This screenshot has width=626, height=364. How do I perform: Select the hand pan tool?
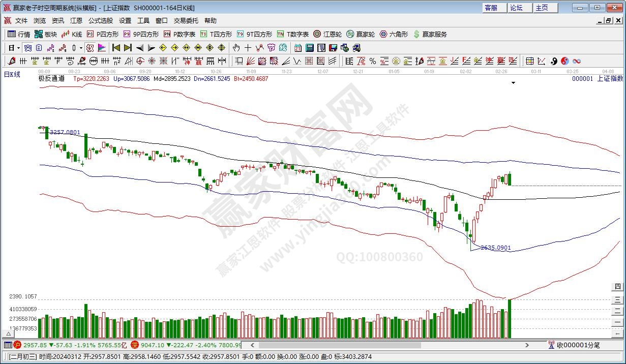coord(236,48)
